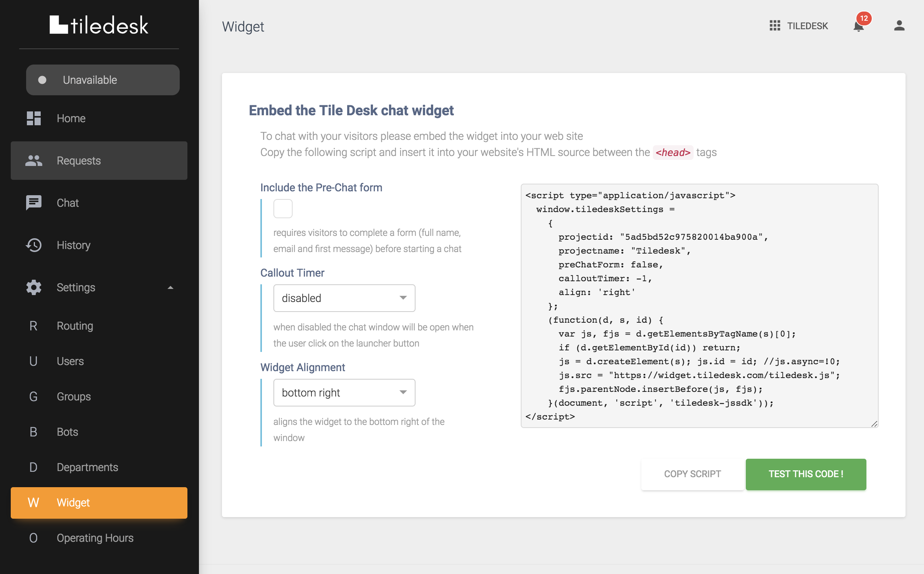Viewport: 924px width, 574px height.
Task: Click the projectid line in script
Action: (663, 237)
